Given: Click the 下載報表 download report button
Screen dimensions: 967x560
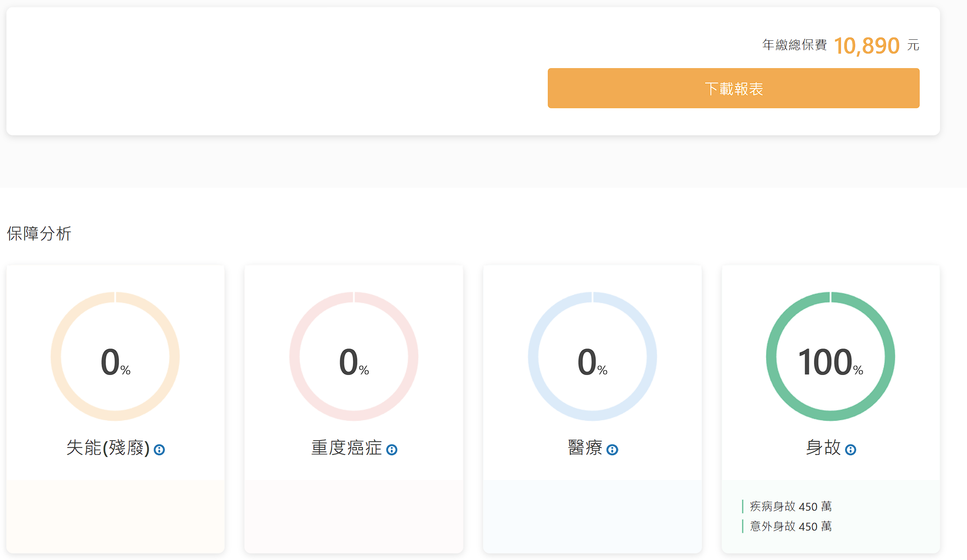Looking at the screenshot, I should (x=733, y=88).
